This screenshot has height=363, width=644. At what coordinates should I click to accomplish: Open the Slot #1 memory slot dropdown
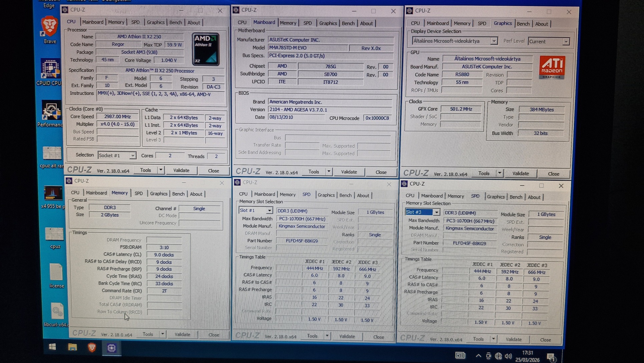tap(269, 210)
